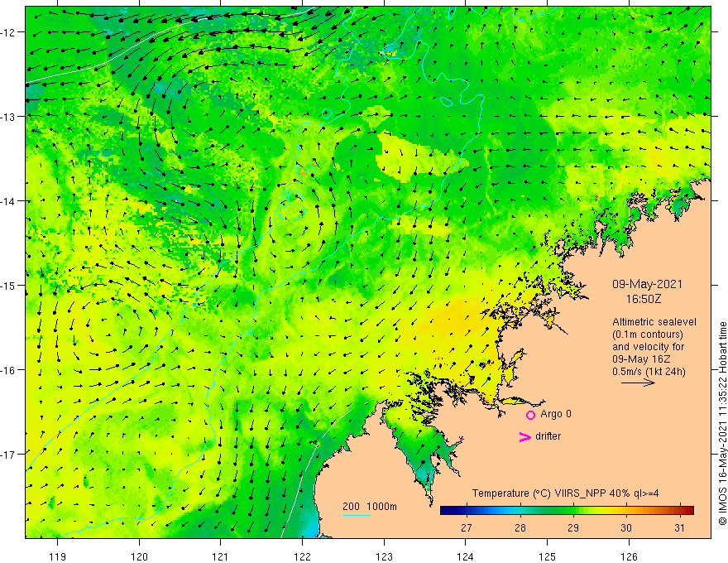Viewport: 728px width, 563px height.
Task: Click the 0.5m/s velocity scale arrow
Action: (x=638, y=383)
